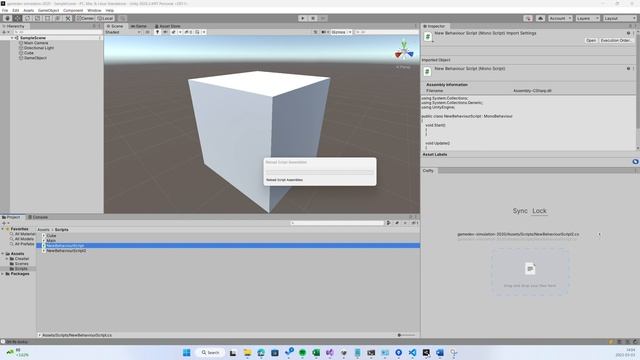Toggle pivot mode Center button
Image resolution: width=640 pixels, height=360 pixels.
click(85, 18)
